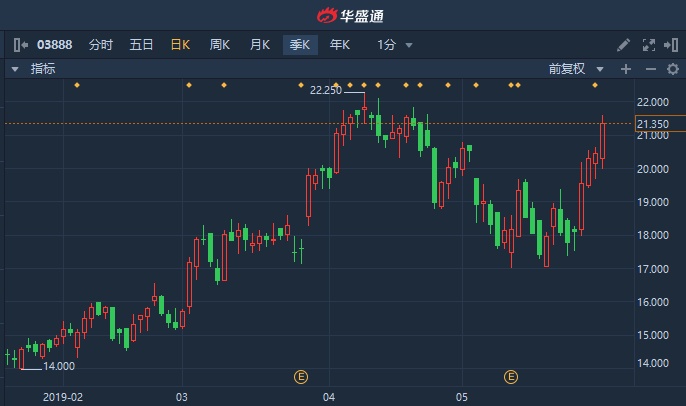Click the 05 month axis label

point(462,397)
